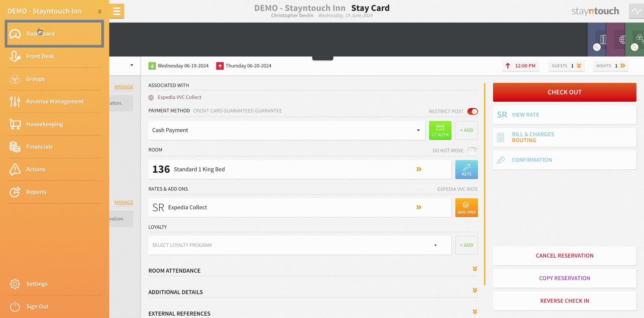Viewport: 644px width, 318px height.
Task: Click the Front Desk bell icon
Action: pos(15,56)
